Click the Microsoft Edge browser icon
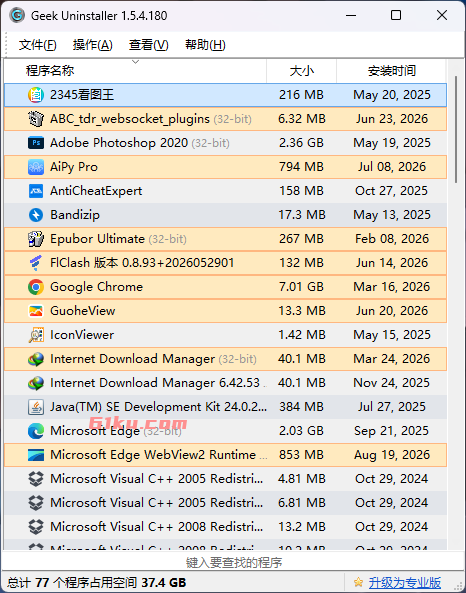This screenshot has height=593, width=466. click(36, 431)
